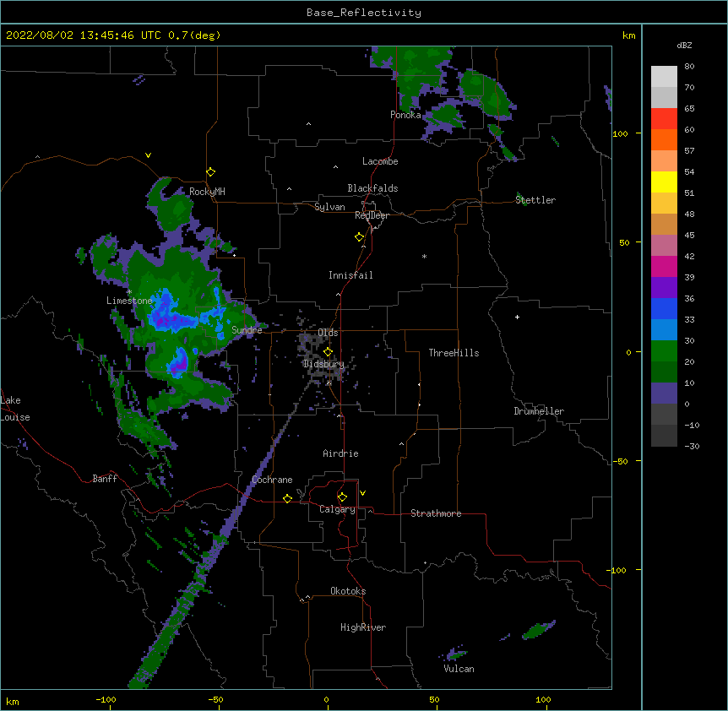Click the -100 tick on bottom axis
Image resolution: width=728 pixels, height=711 pixels.
tap(106, 700)
